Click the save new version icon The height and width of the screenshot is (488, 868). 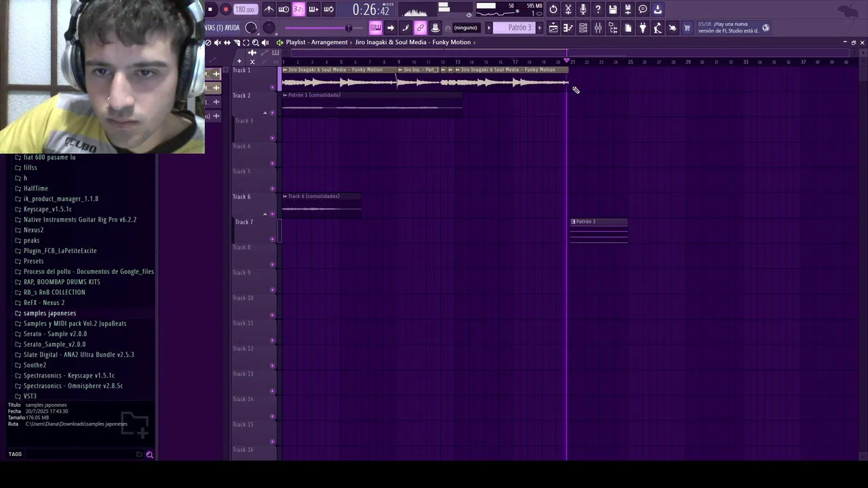tap(628, 9)
